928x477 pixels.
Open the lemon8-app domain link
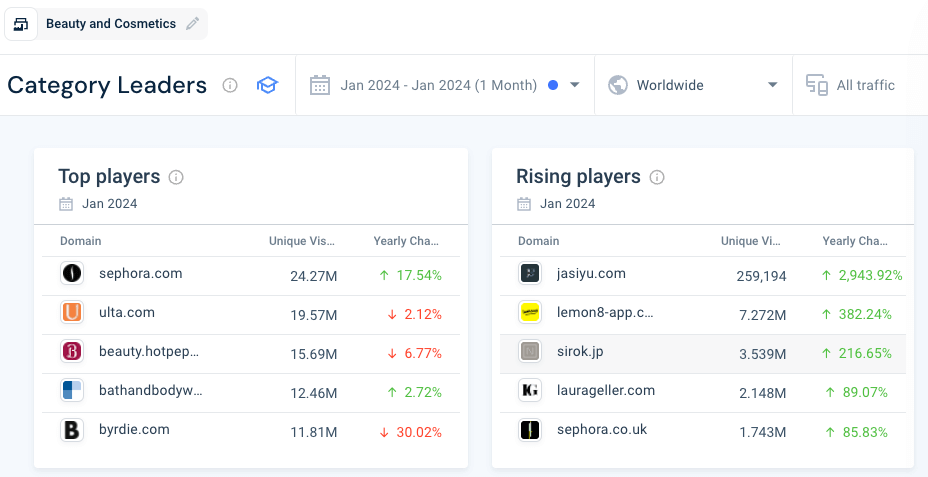click(605, 312)
